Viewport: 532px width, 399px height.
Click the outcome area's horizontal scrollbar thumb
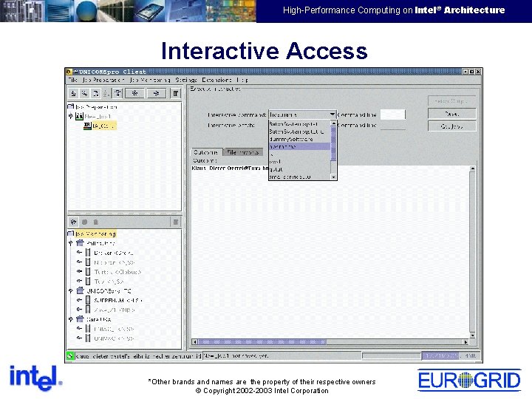coord(262,341)
